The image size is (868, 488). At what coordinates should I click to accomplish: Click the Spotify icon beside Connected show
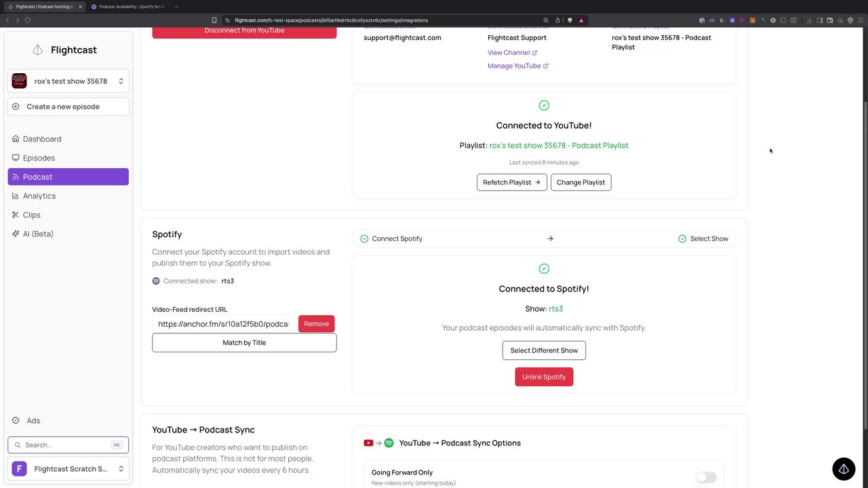pos(156,281)
